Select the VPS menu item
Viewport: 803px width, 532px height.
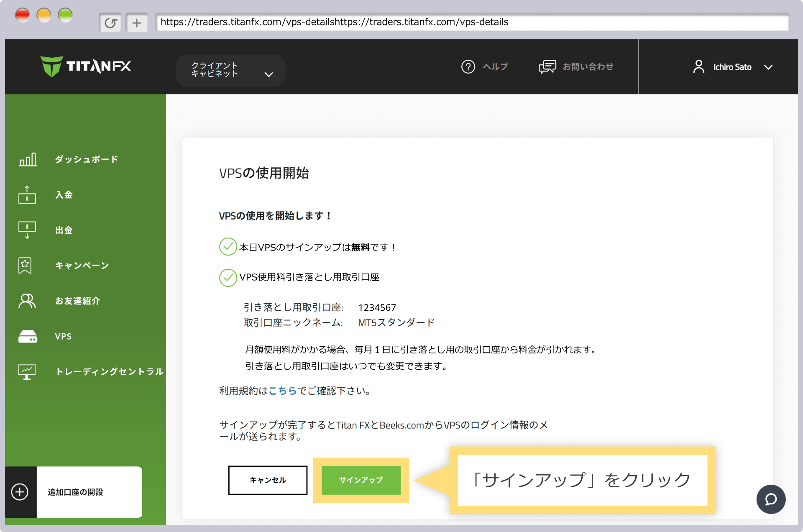[x=63, y=336]
